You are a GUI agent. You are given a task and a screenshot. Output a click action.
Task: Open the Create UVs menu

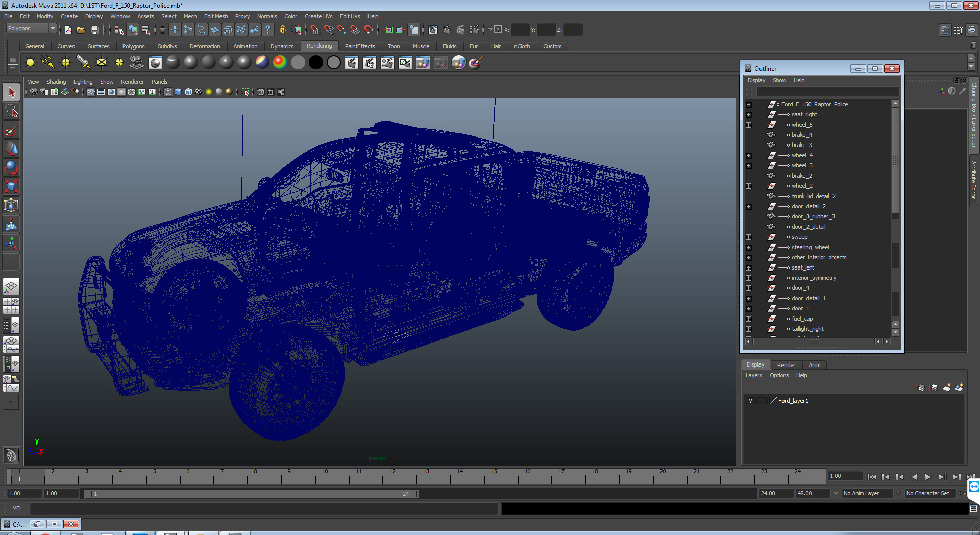(318, 16)
